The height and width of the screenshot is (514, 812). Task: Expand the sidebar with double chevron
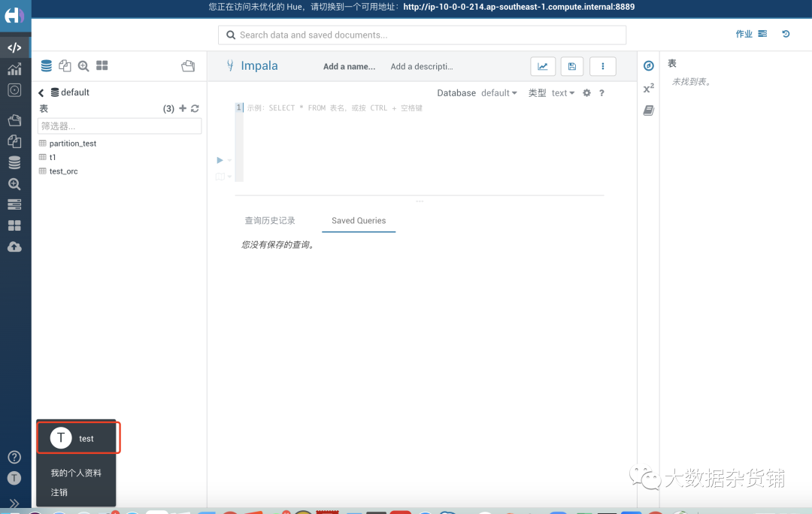[14, 503]
